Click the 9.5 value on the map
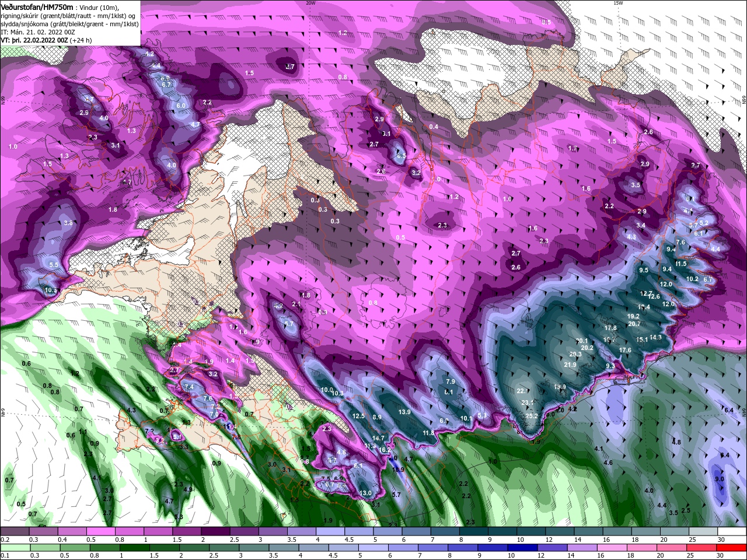 coord(644,270)
